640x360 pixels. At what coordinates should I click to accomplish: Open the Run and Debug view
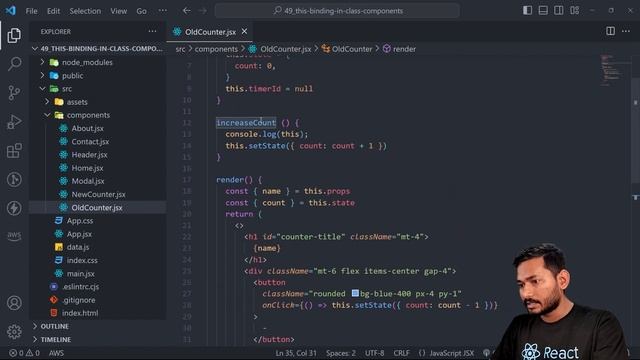(14, 122)
